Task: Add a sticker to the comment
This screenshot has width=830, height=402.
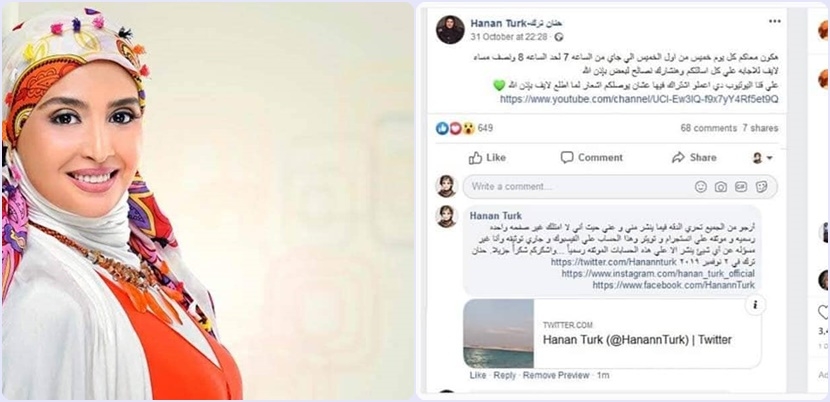Action: coord(762,186)
